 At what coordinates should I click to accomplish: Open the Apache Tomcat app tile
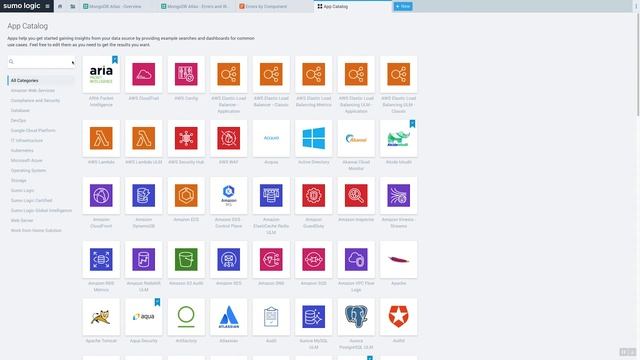pyautogui.click(x=101, y=317)
